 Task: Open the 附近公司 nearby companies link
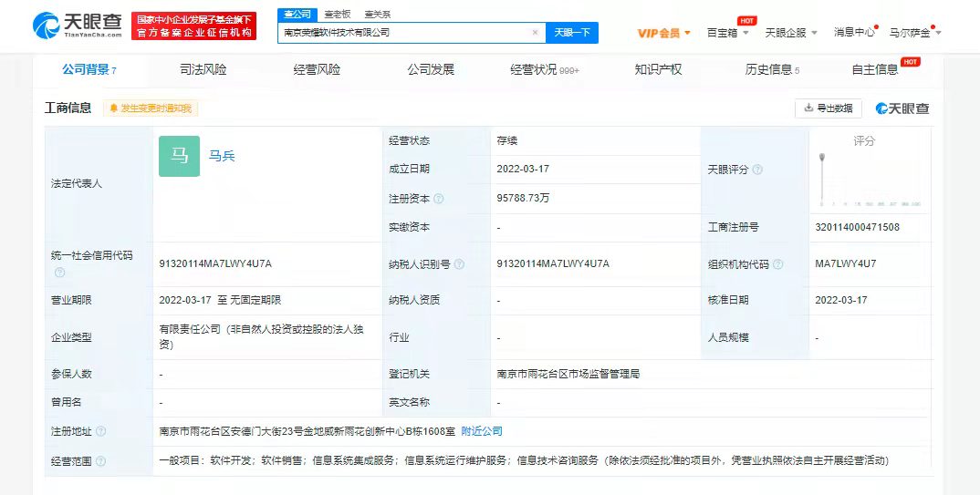point(482,430)
